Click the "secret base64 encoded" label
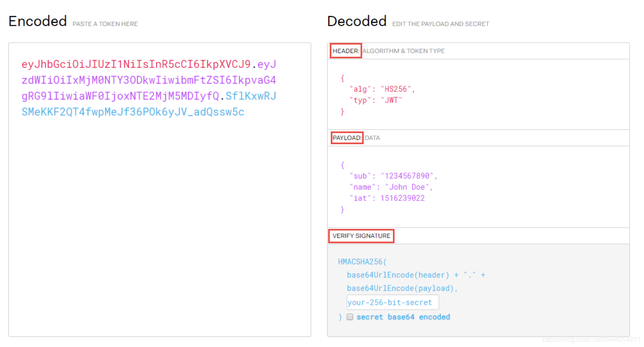644x347 pixels. tap(403, 317)
